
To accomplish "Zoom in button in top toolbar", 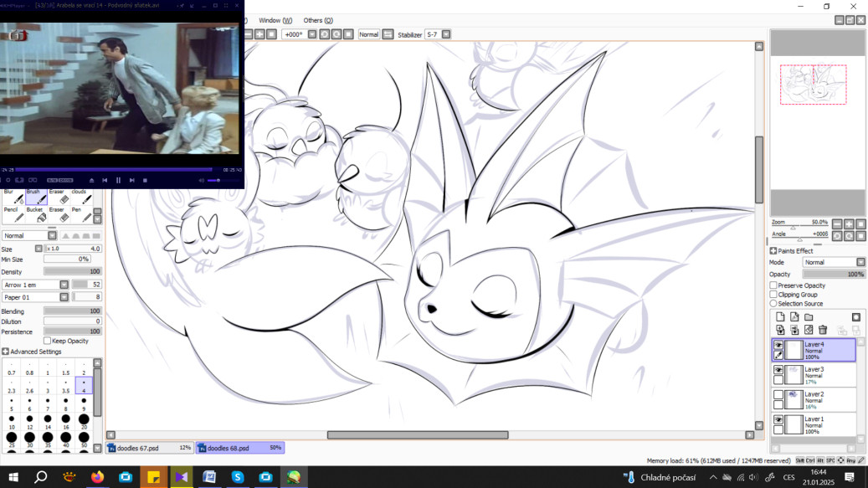I will click(x=259, y=34).
